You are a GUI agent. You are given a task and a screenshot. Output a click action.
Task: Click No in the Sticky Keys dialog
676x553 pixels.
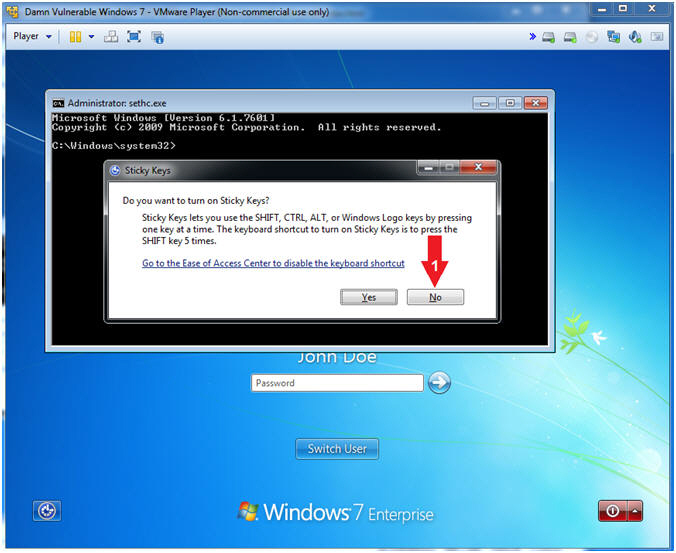coord(435,297)
